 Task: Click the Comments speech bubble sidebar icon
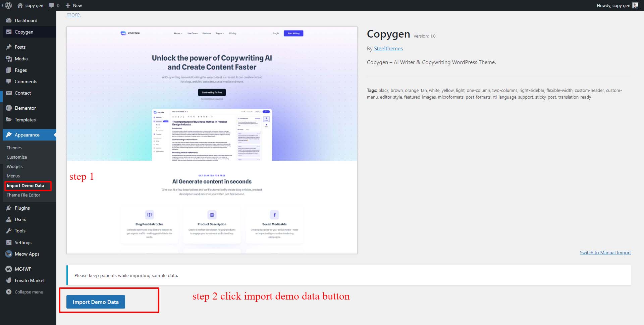9,82
